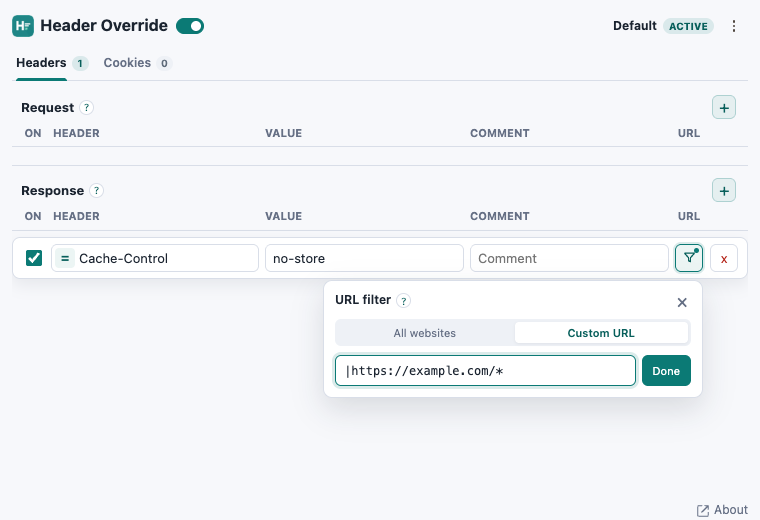Switch to the Headers tab
The image size is (760, 520).
(41, 63)
